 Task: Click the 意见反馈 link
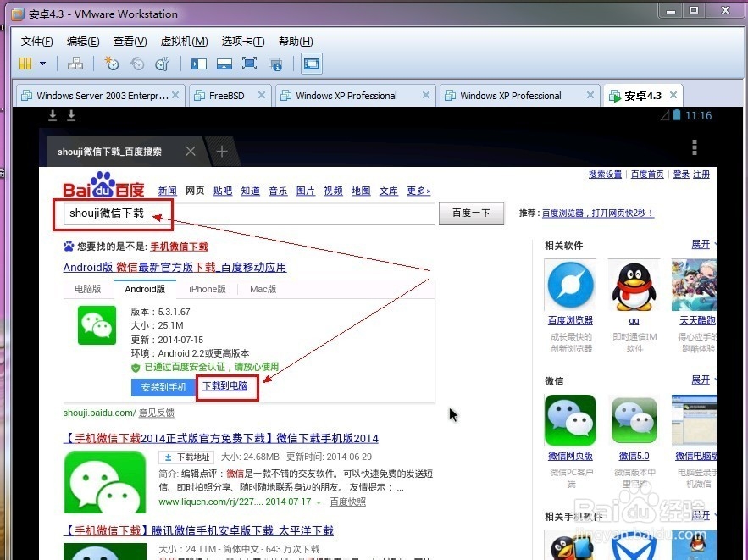tap(157, 413)
